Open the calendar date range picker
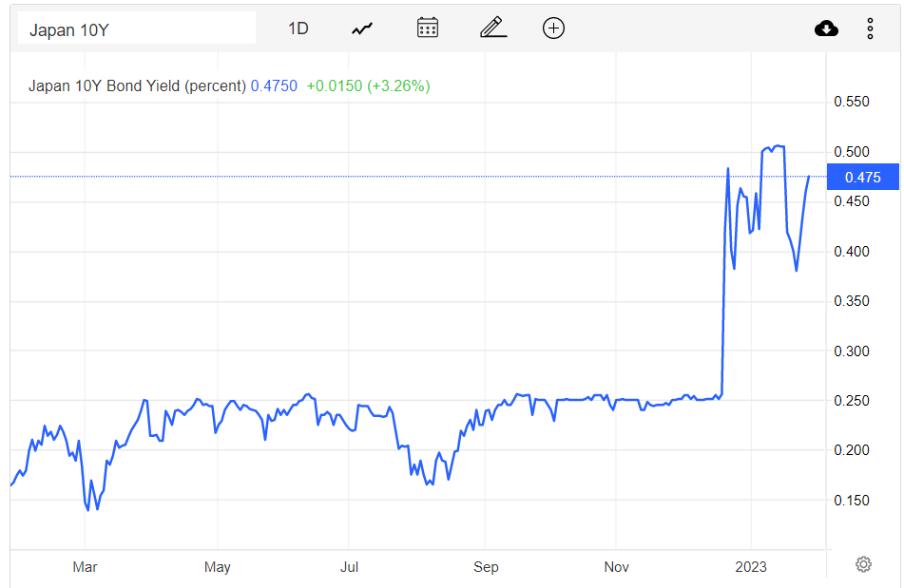This screenshot has width=904, height=588. point(428,28)
